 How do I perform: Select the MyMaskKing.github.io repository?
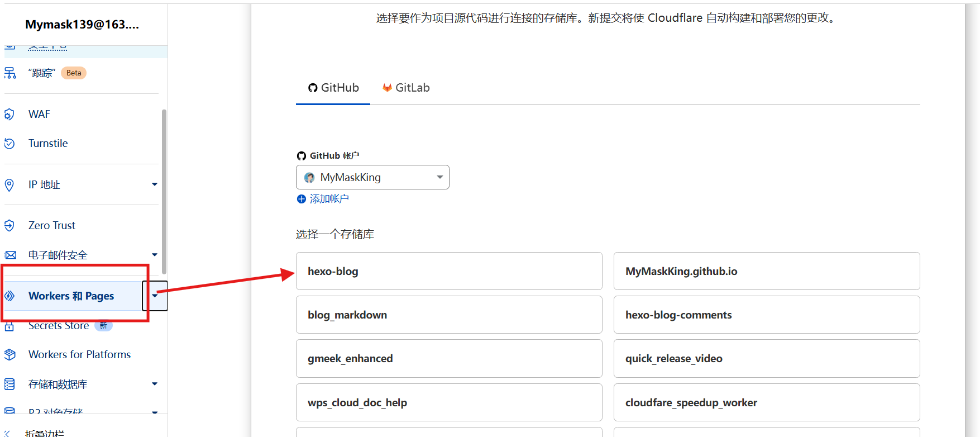click(x=766, y=271)
